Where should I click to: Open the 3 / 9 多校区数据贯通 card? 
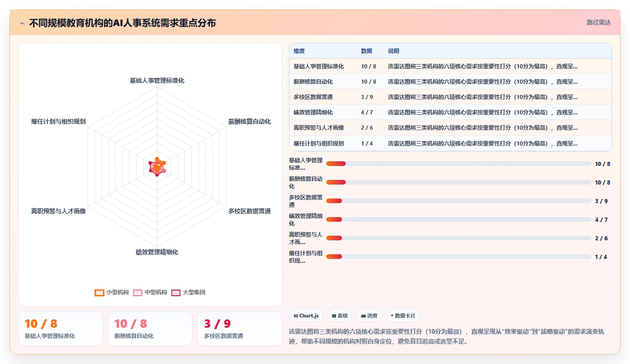(240, 328)
